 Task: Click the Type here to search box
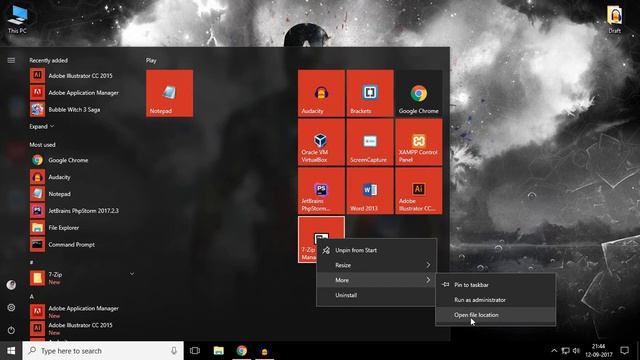coord(103,351)
